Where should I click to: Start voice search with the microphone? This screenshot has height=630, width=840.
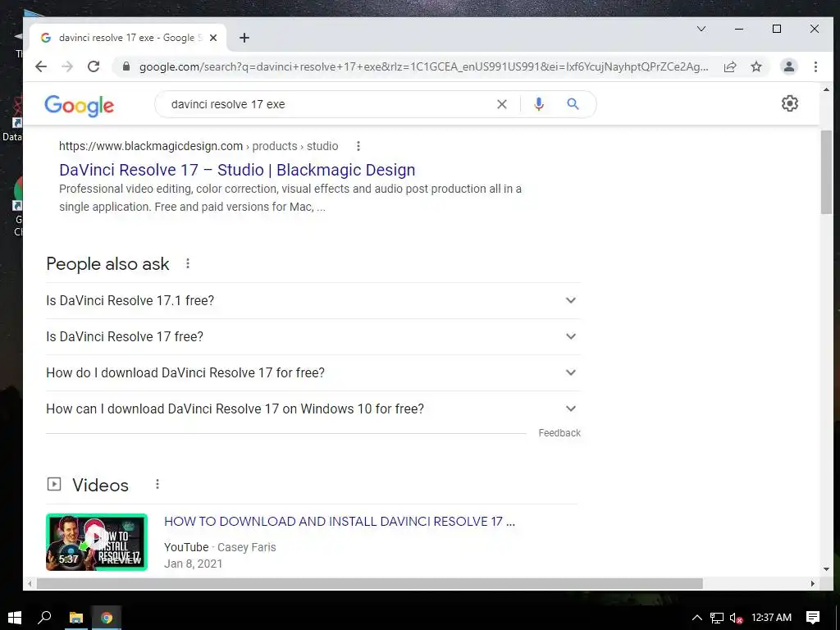(x=539, y=104)
